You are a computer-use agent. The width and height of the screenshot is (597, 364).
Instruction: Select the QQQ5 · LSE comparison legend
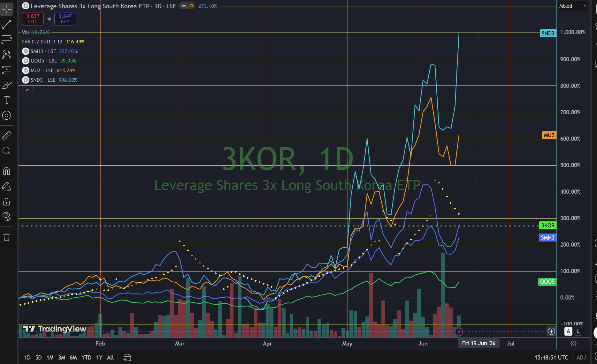(x=49, y=61)
